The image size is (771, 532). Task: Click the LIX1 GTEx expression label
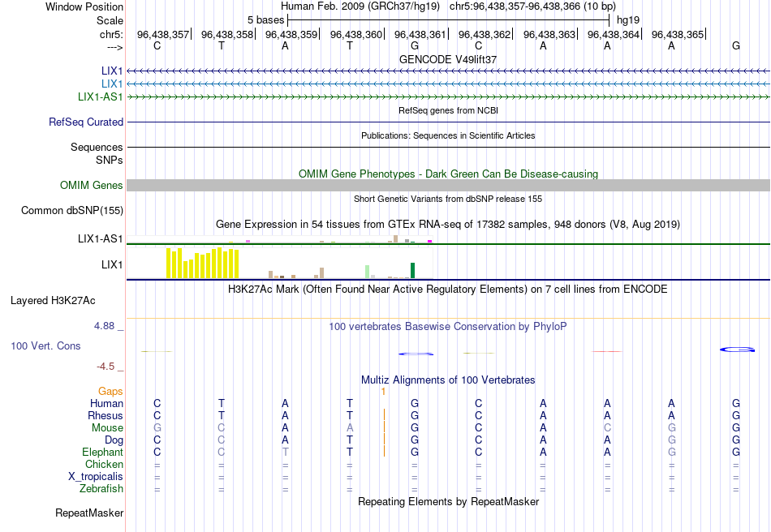click(112, 264)
